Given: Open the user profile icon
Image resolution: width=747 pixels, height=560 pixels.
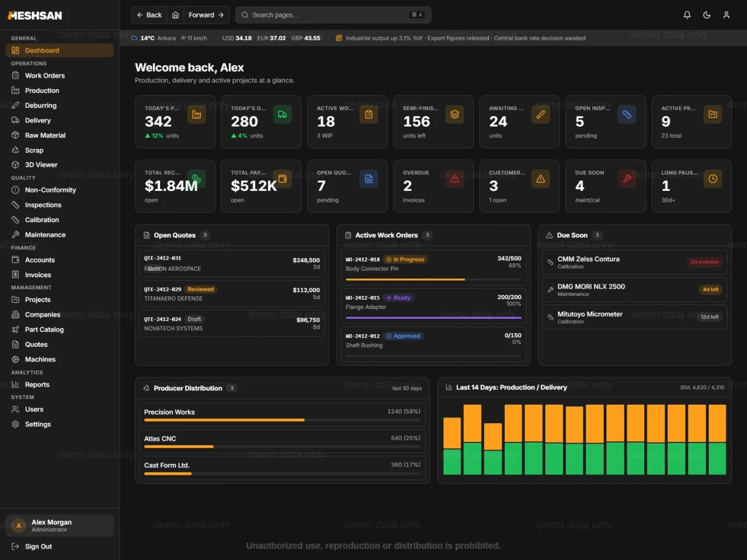Looking at the screenshot, I should pos(726,15).
